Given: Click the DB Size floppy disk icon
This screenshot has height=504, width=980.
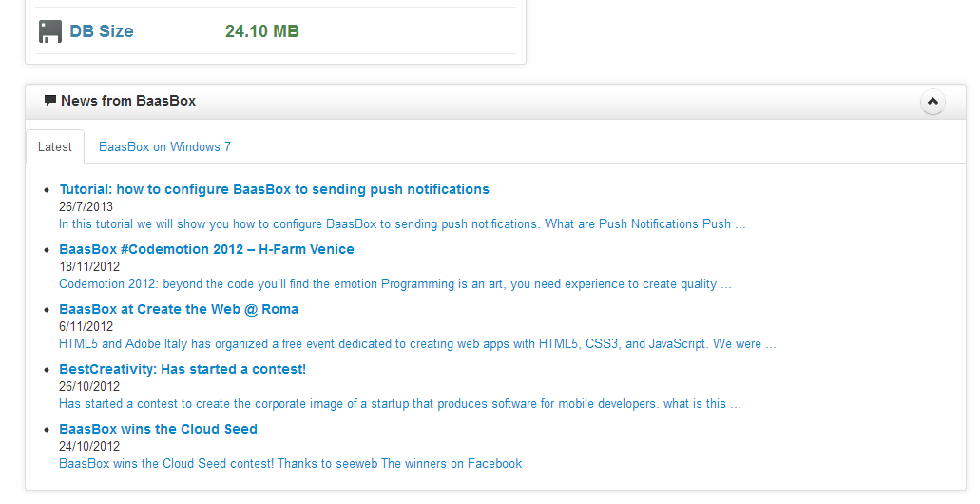Looking at the screenshot, I should coord(50,31).
